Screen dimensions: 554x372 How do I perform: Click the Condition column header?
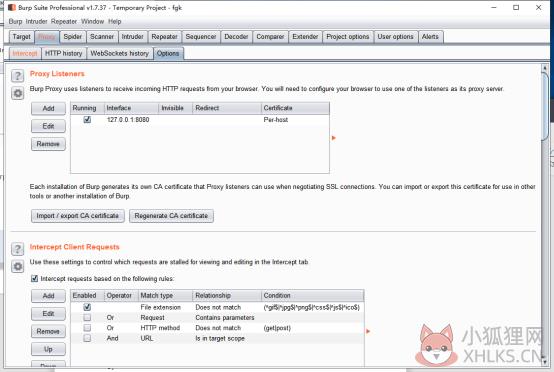pos(313,295)
